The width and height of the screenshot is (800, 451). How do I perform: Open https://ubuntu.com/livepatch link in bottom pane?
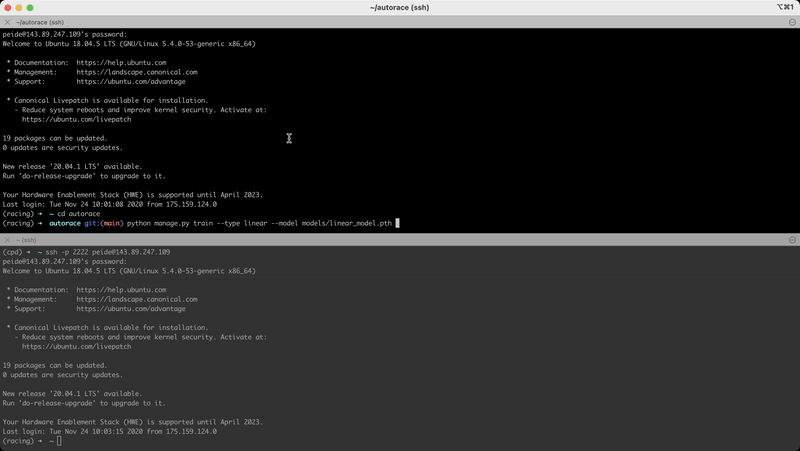click(77, 346)
